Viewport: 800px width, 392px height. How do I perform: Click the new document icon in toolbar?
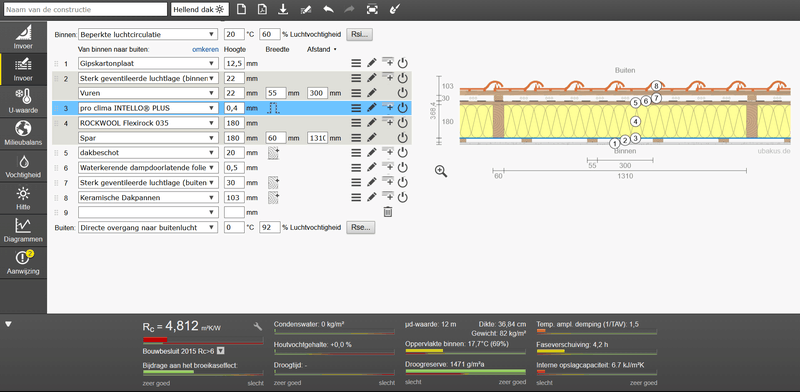click(241, 9)
